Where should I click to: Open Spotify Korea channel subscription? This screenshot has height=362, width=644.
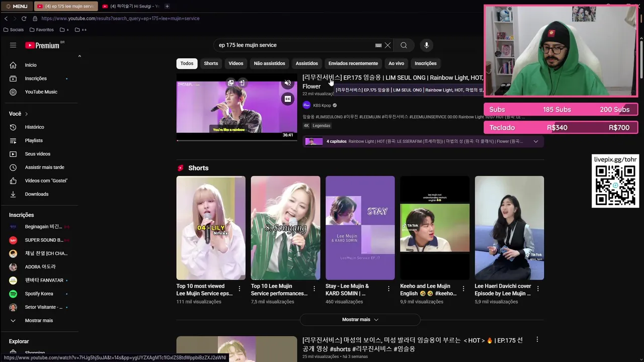[39, 294]
